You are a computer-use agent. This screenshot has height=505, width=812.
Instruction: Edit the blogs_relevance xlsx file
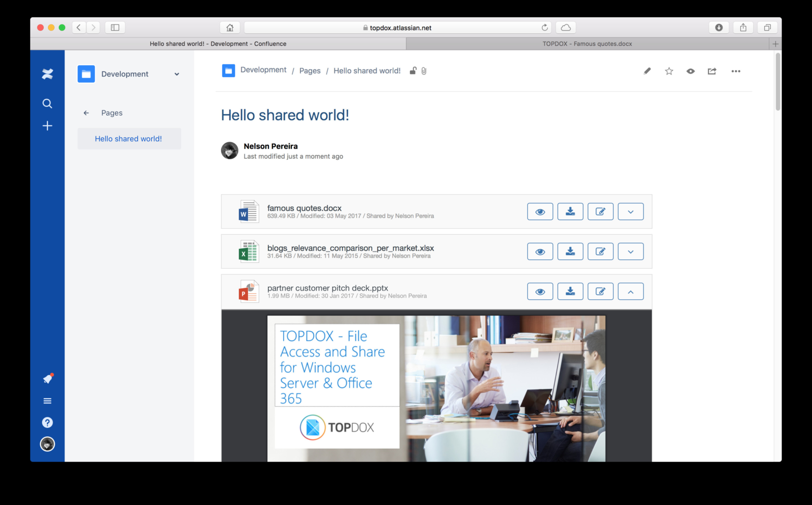600,251
